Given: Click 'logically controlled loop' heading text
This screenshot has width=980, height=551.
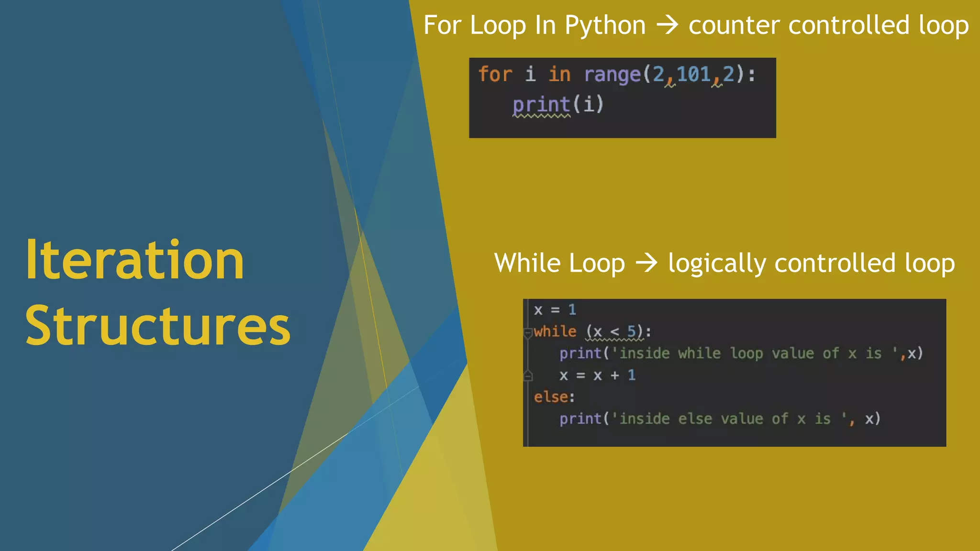Looking at the screenshot, I should (811, 263).
